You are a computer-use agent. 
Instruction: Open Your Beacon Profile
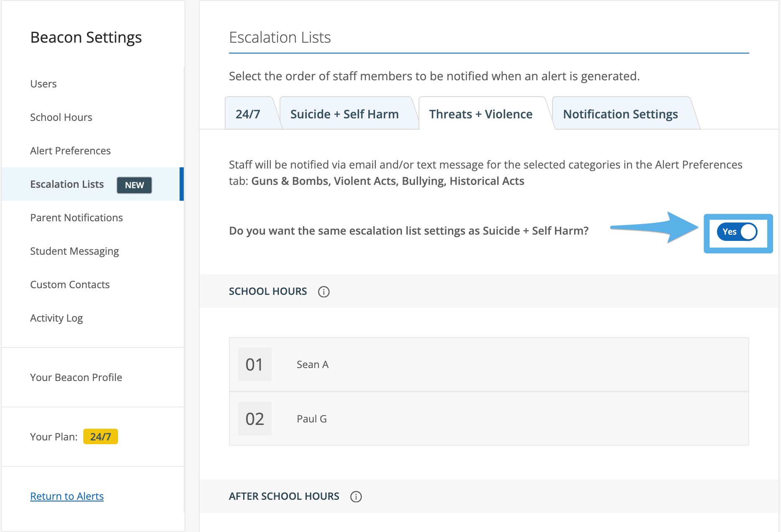(76, 377)
